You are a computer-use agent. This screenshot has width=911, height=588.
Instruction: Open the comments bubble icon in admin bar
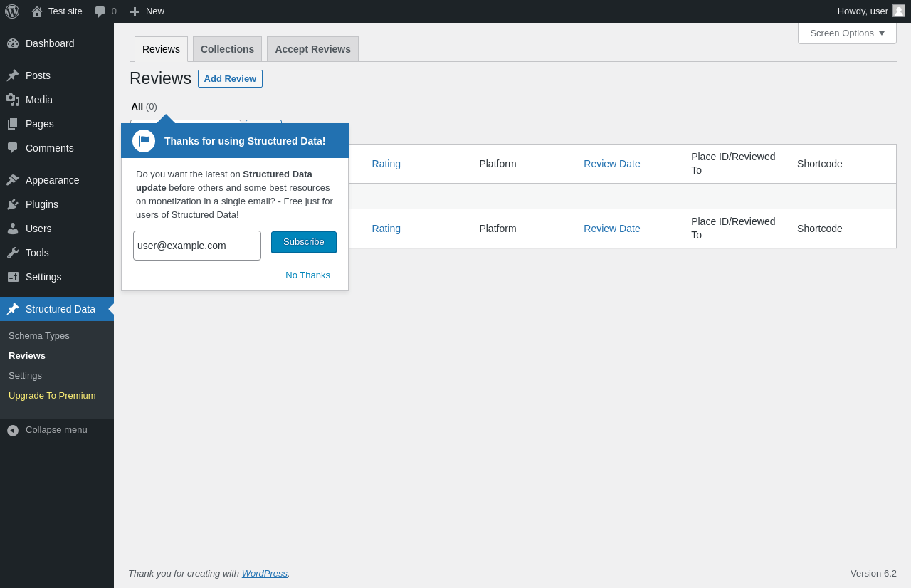point(100,11)
